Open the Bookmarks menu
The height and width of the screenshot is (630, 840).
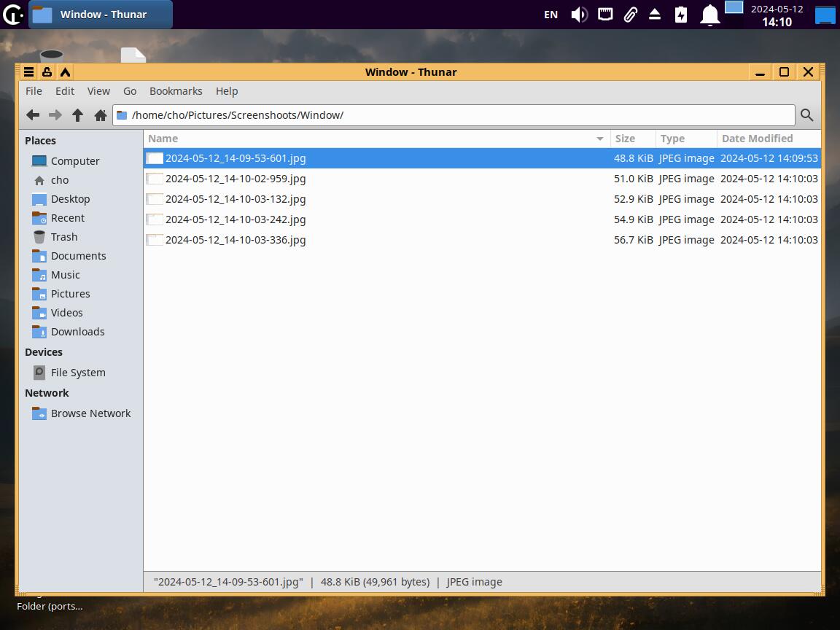(x=176, y=91)
